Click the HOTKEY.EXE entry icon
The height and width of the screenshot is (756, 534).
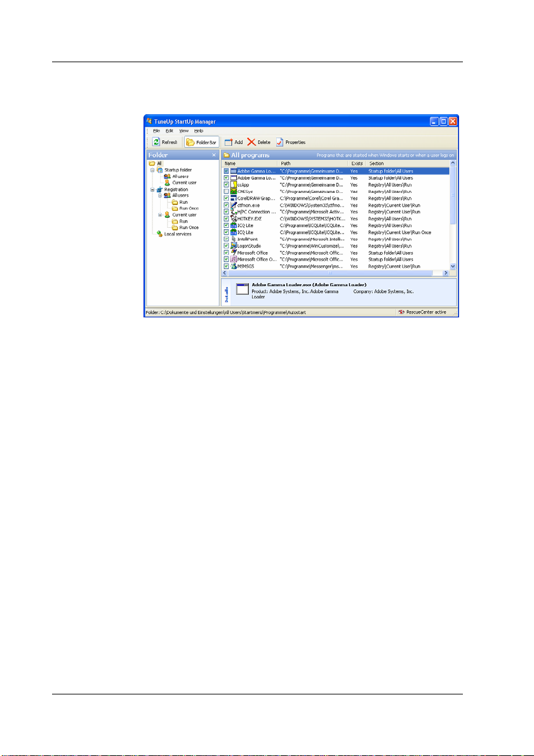[234, 218]
